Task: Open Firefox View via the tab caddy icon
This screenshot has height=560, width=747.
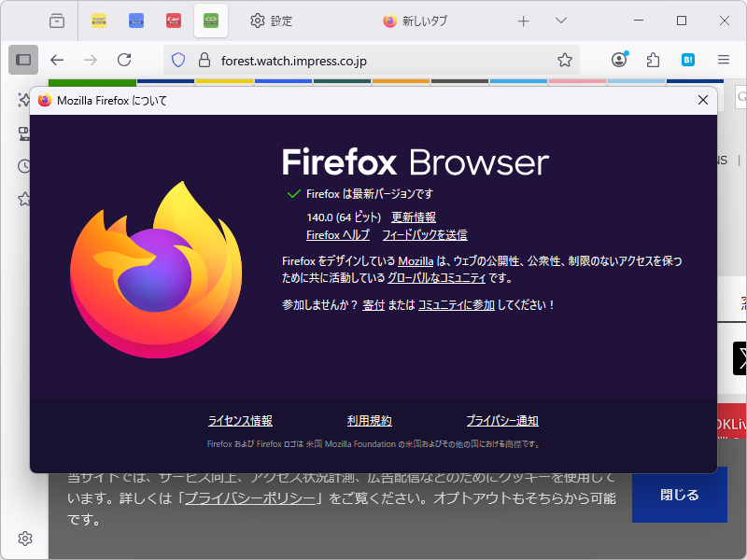Action: [x=58, y=21]
